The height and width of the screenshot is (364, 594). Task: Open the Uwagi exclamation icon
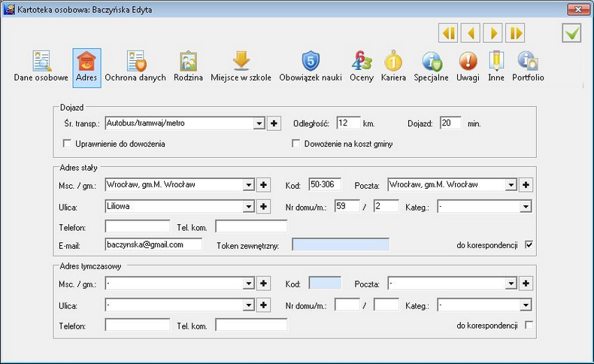(468, 61)
